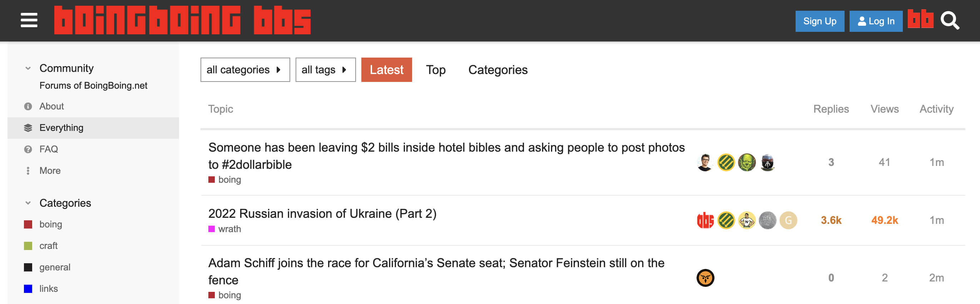Screen dimensions: 980x304
Task: Switch to the Categories tab
Action: [498, 70]
